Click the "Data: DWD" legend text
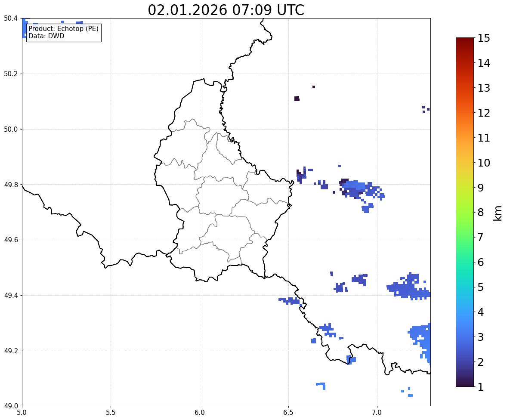 [46, 36]
